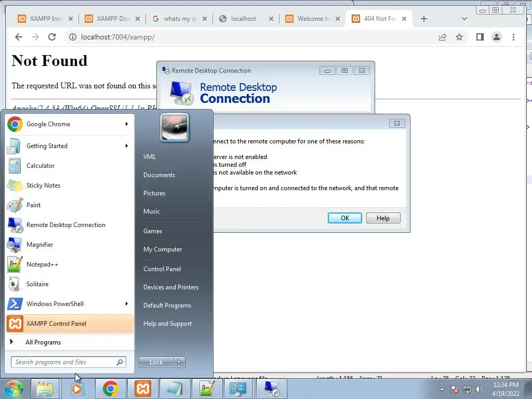This screenshot has width=532, height=399.
Task: Launch Paint from Start menu
Action: pos(70,205)
